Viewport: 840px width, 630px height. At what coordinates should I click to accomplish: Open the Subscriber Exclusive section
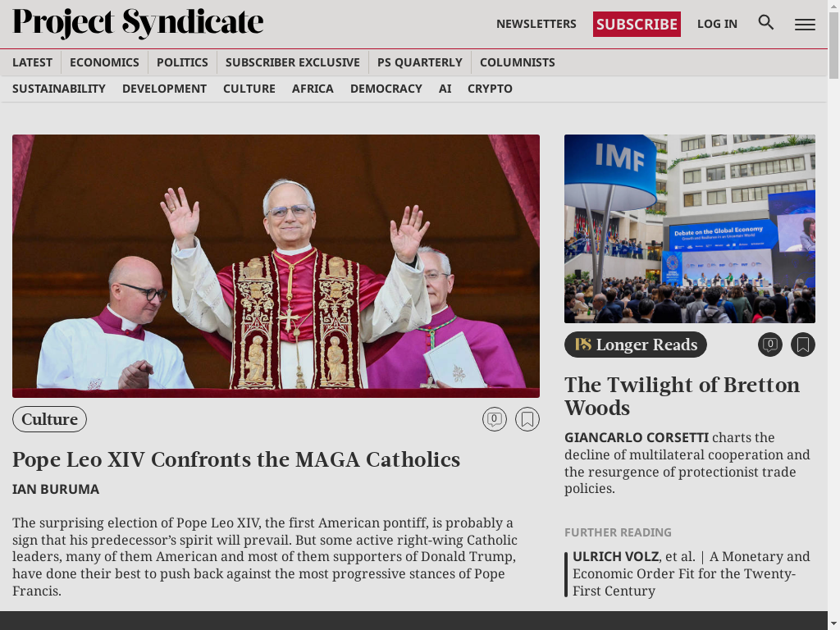293,62
